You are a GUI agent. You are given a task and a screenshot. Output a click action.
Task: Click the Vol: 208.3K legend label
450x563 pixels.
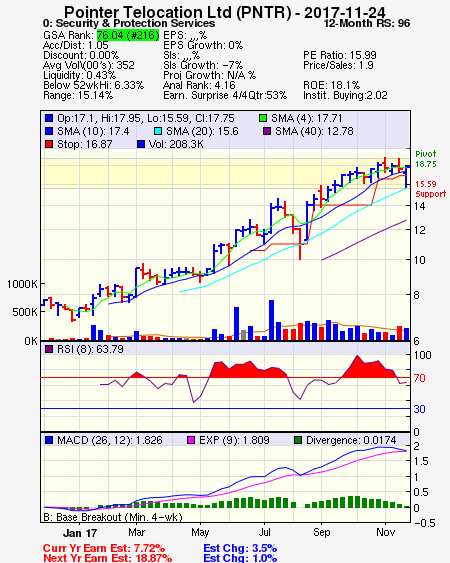tap(176, 144)
